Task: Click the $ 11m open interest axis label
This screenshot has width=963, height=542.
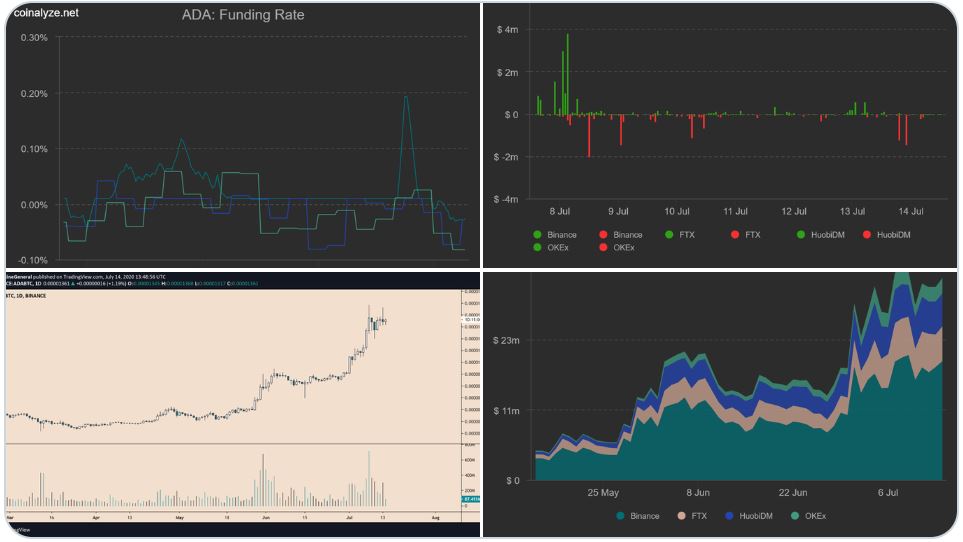Action: (506, 410)
